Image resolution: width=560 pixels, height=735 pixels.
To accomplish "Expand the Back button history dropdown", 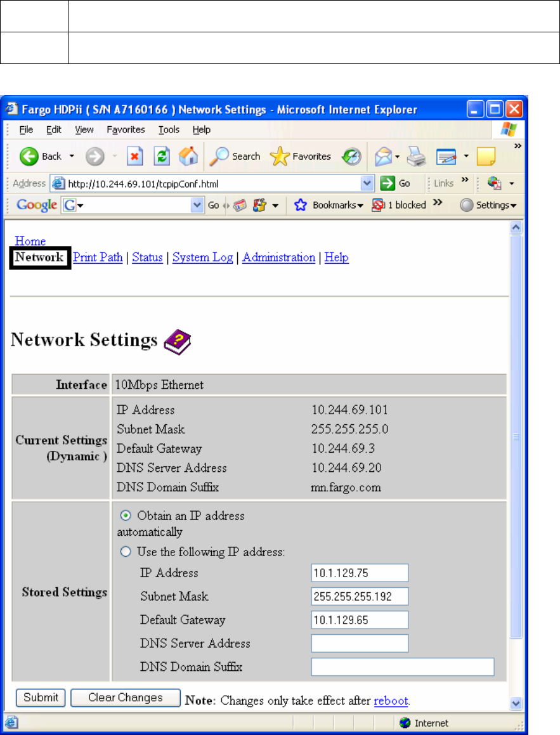I will pos(72,156).
